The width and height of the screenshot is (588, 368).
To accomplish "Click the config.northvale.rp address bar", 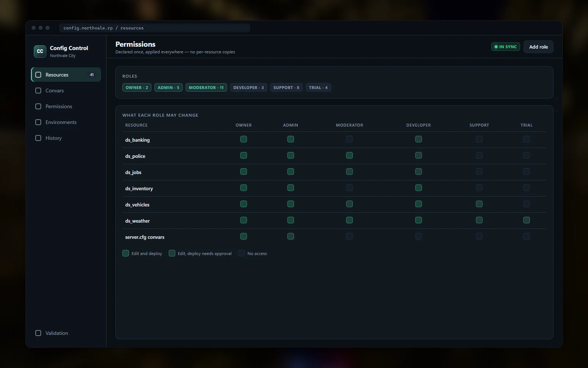I will point(155,28).
